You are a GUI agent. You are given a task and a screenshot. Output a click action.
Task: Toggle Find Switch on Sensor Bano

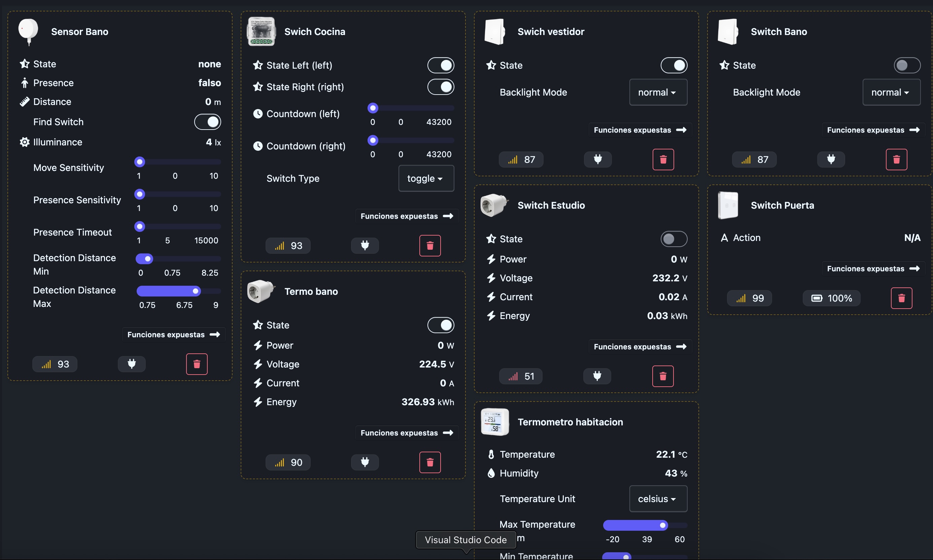point(208,122)
